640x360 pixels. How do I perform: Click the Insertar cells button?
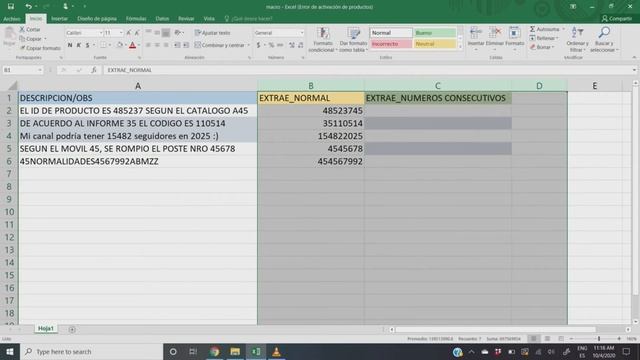[476, 39]
